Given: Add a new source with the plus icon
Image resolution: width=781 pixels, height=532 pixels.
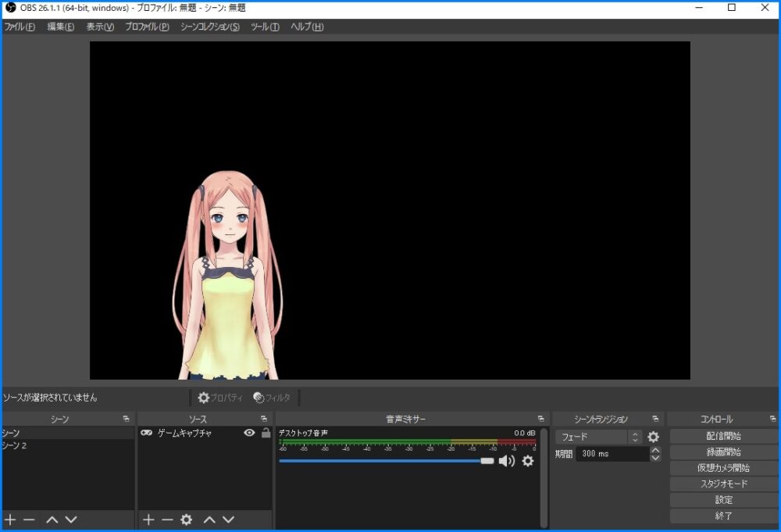Looking at the screenshot, I should (x=147, y=520).
